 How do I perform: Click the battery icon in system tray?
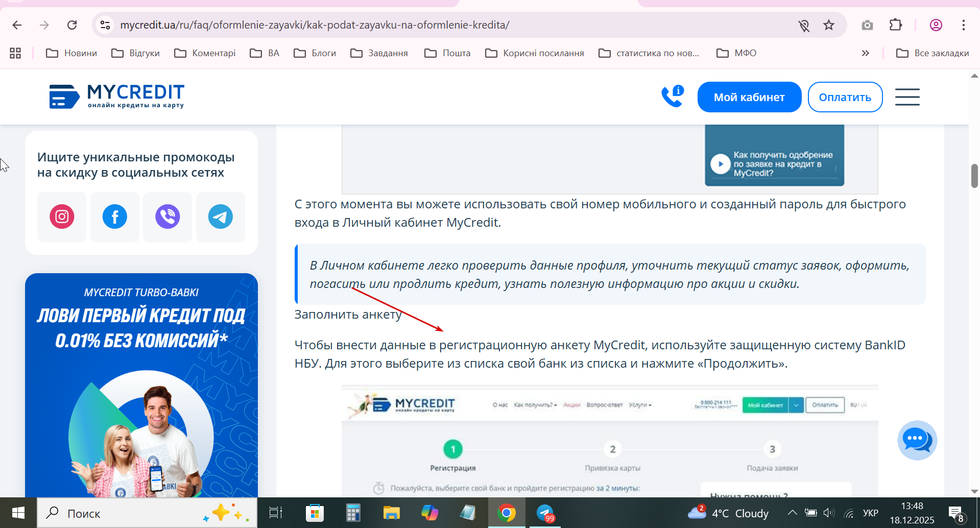810,513
